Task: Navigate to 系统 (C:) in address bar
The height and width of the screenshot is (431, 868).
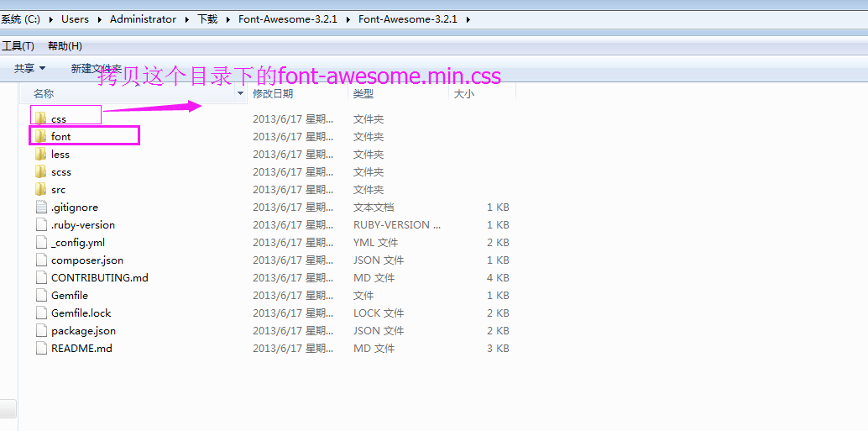Action: click(20, 18)
